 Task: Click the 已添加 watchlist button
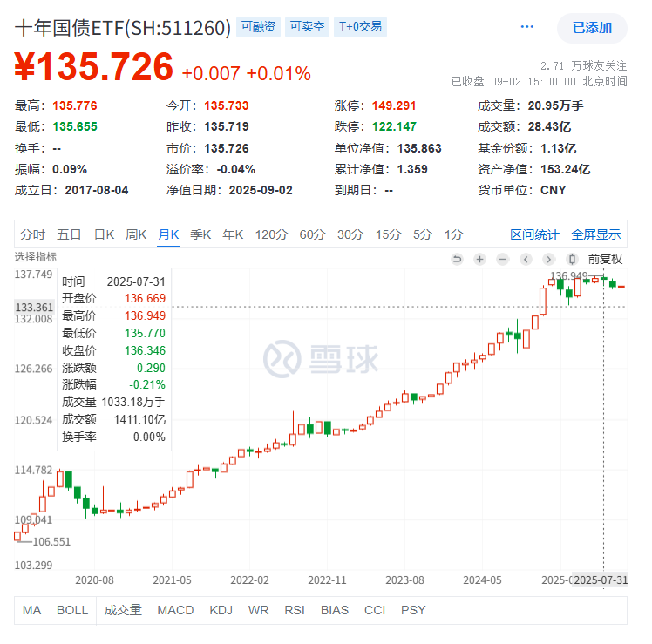click(x=592, y=28)
